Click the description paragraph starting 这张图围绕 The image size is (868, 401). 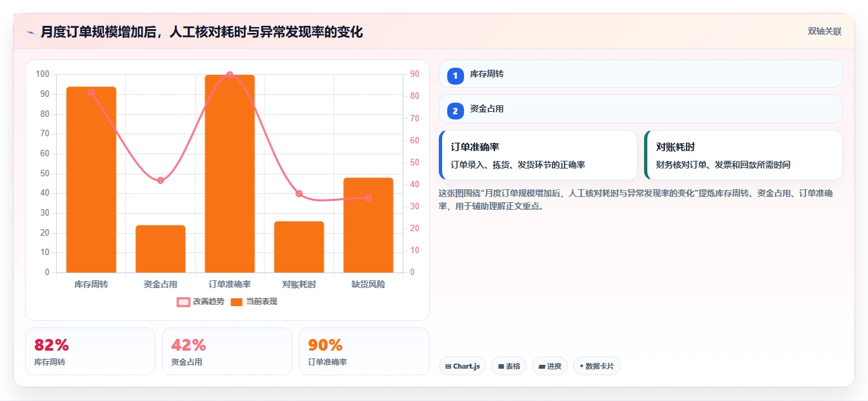[636, 200]
